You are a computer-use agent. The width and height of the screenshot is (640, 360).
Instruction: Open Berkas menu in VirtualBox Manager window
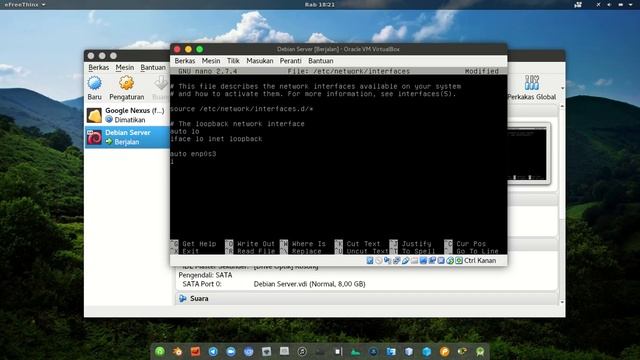point(98,67)
